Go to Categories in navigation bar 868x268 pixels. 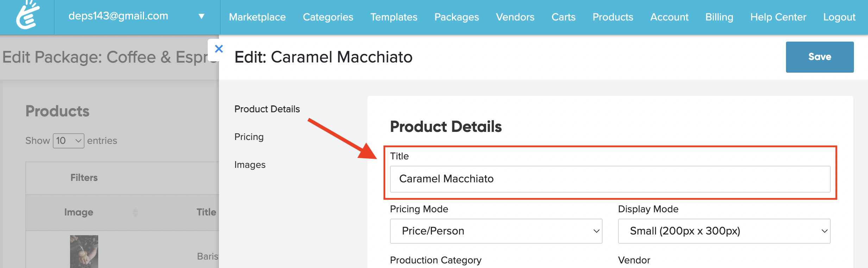coord(328,17)
